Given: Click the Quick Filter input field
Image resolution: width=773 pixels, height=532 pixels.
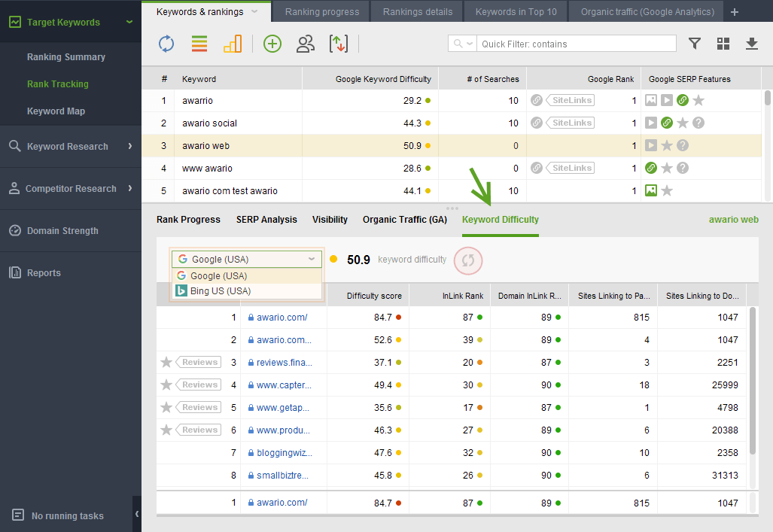Looking at the screenshot, I should coord(577,44).
